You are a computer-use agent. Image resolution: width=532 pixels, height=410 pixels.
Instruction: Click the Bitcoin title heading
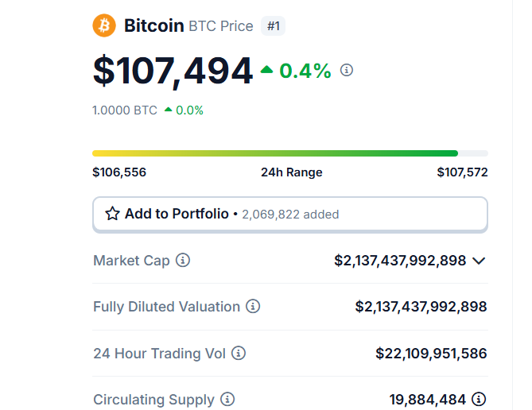coord(153,26)
